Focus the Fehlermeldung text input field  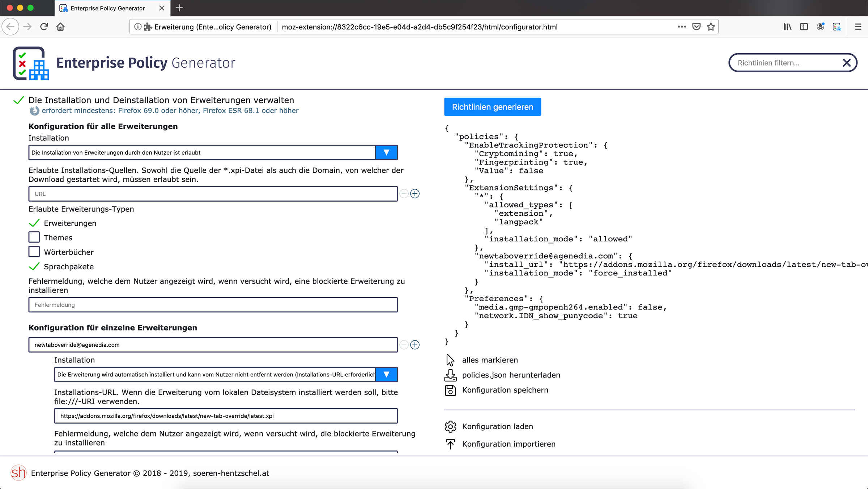coord(213,305)
